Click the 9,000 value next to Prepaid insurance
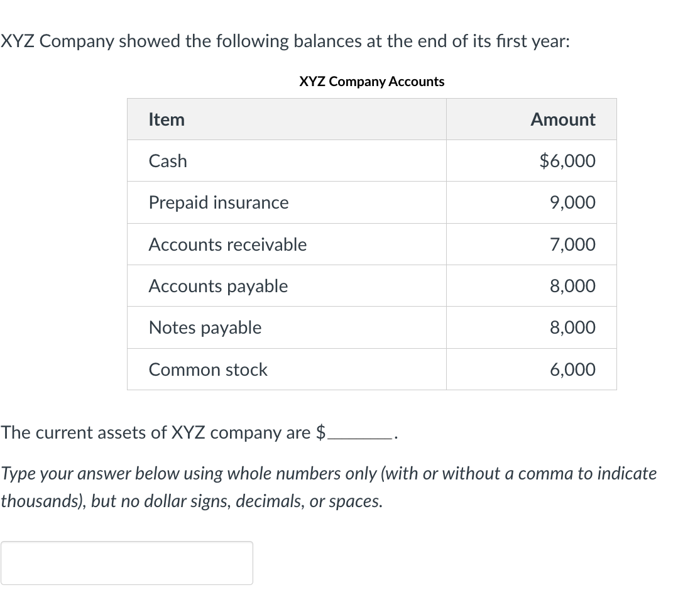700x602 pixels. [573, 202]
